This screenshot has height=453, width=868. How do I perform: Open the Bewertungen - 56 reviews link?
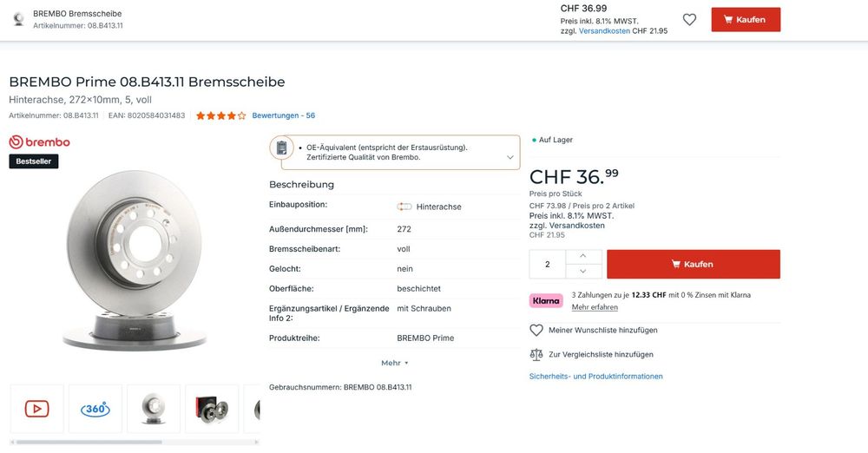[x=284, y=115]
